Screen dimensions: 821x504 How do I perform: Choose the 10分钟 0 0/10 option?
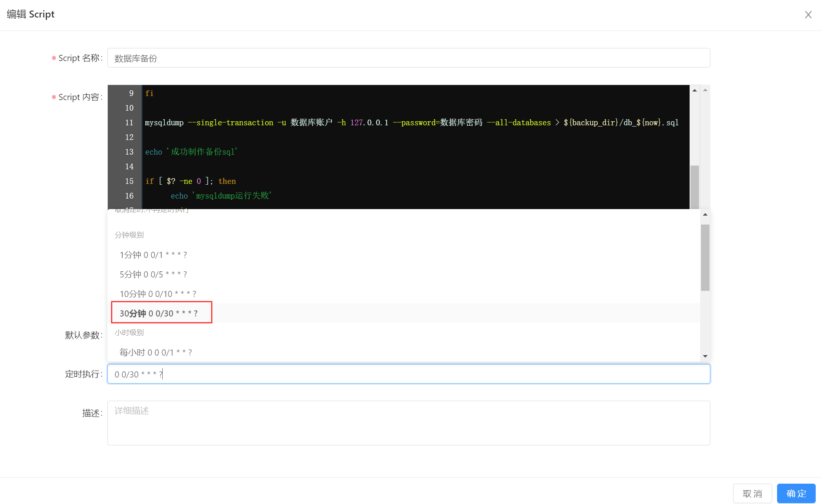[157, 294]
